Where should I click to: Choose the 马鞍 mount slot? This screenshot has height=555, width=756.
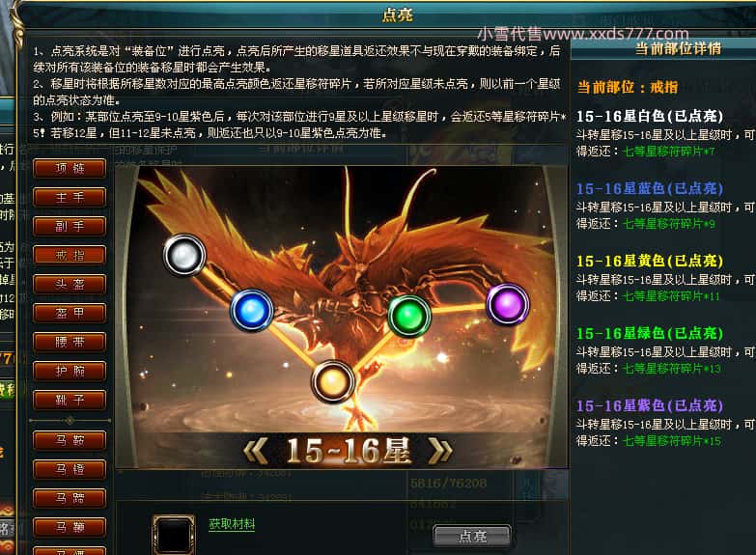coord(70,440)
